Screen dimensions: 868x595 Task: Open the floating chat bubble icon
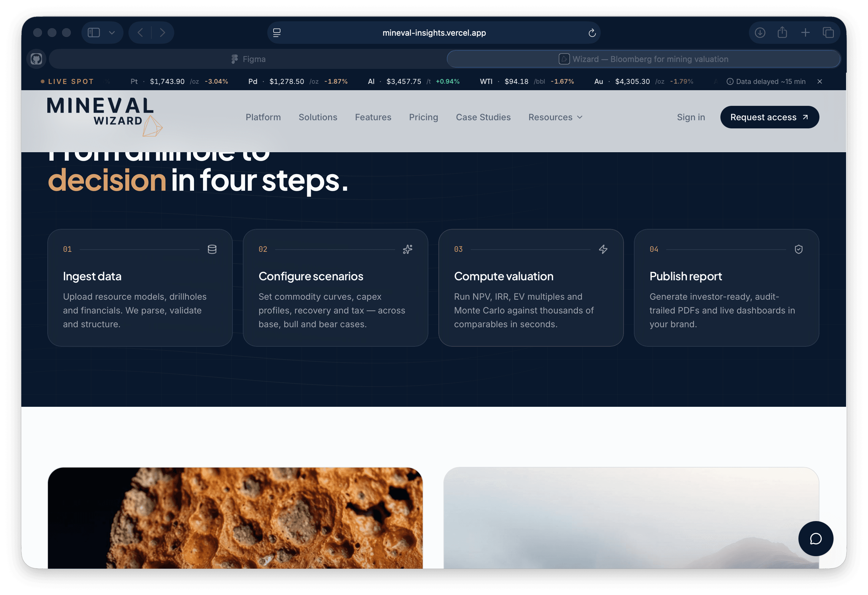[x=815, y=538]
